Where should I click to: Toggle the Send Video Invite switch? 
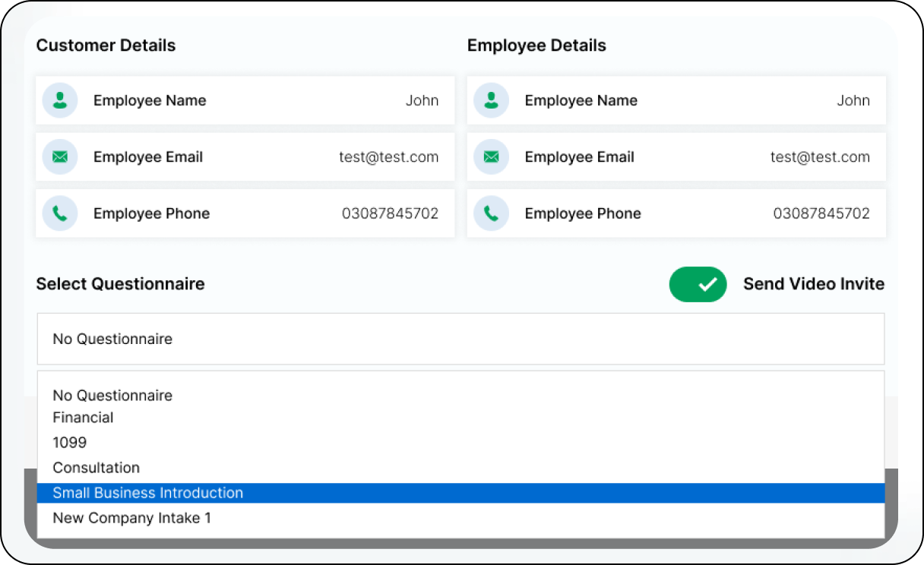tap(698, 284)
